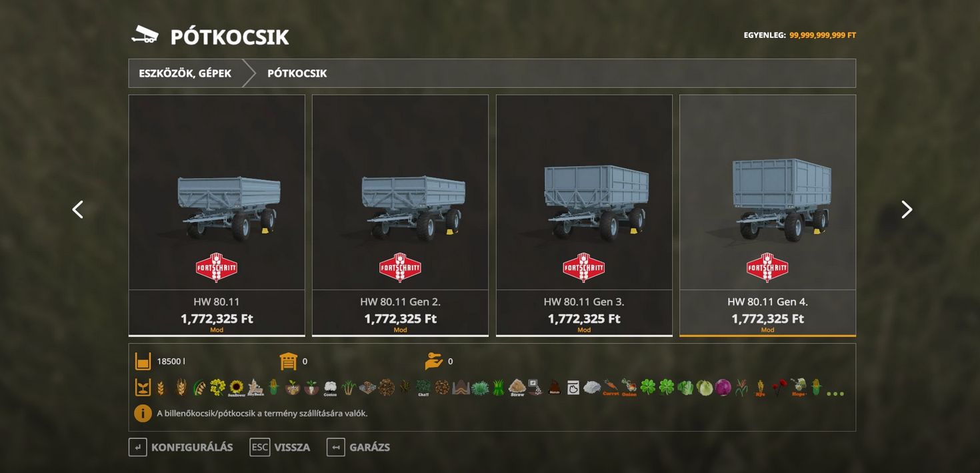Expand more fill types with three dots
This screenshot has width=980, height=473.
(x=835, y=394)
